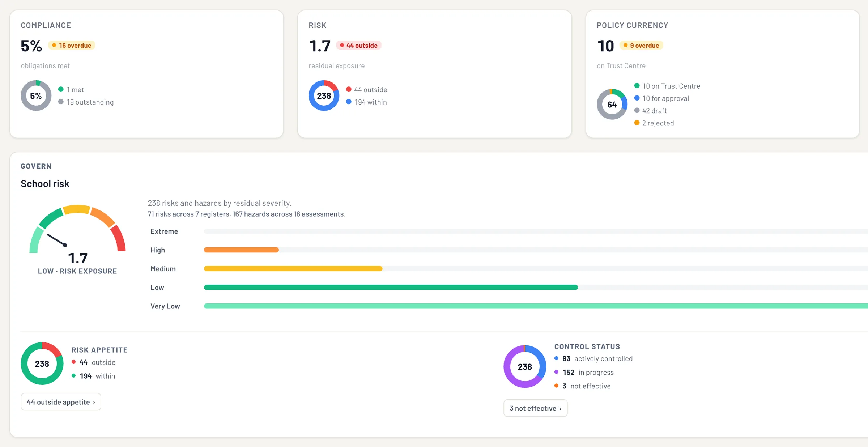Screen dimensions: 868x447
Task: Click the Extreme severity label
Action: pyautogui.click(x=164, y=231)
